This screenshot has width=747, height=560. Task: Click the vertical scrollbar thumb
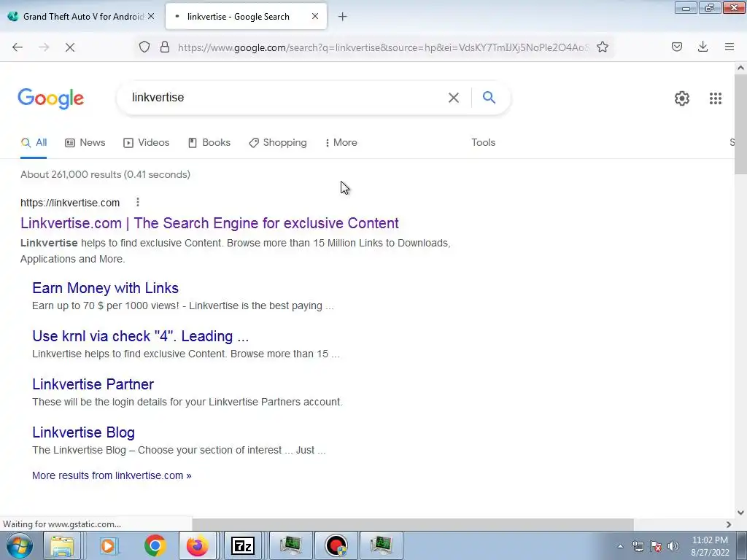tap(740, 124)
